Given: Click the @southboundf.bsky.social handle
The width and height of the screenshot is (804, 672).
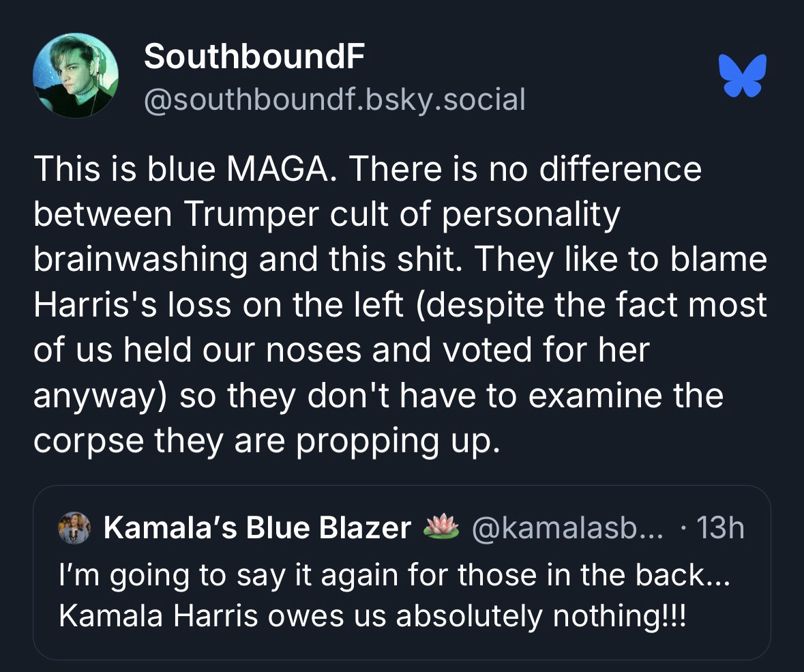Looking at the screenshot, I should (x=335, y=100).
